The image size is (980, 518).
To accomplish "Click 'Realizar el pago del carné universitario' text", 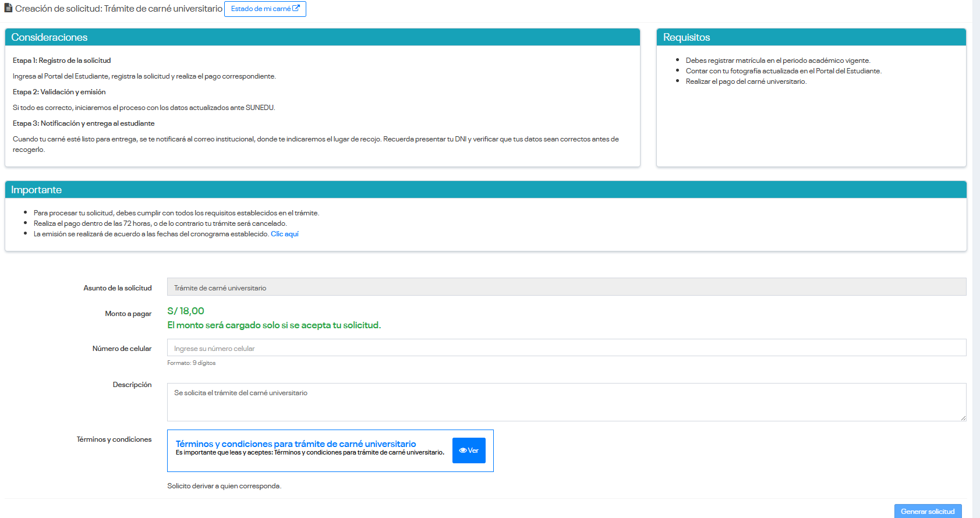I will coord(746,81).
